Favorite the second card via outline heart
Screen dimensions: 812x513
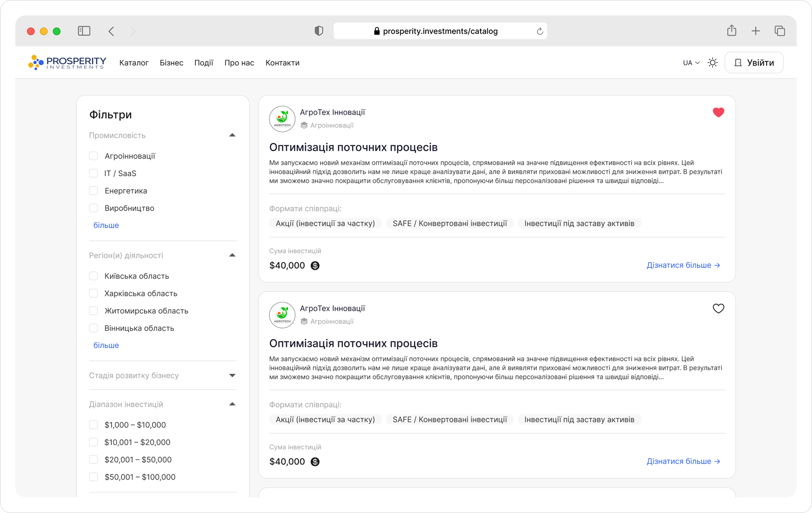[718, 308]
